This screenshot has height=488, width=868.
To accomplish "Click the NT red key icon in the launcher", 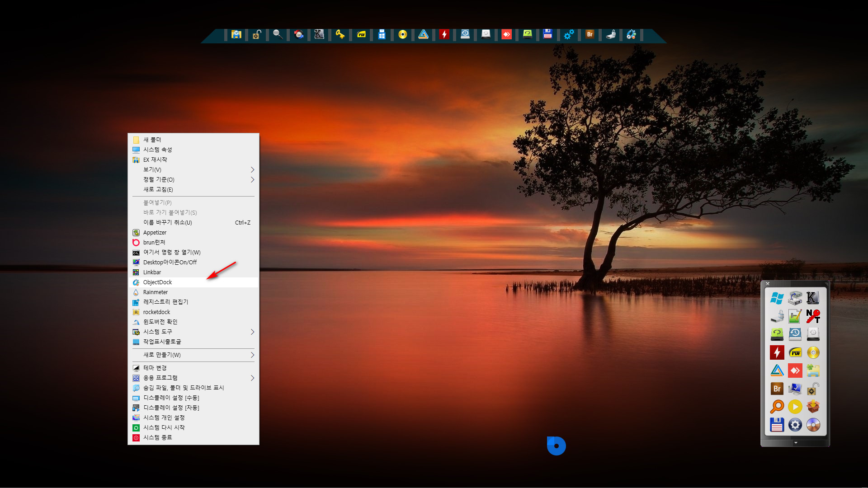I will 813,316.
